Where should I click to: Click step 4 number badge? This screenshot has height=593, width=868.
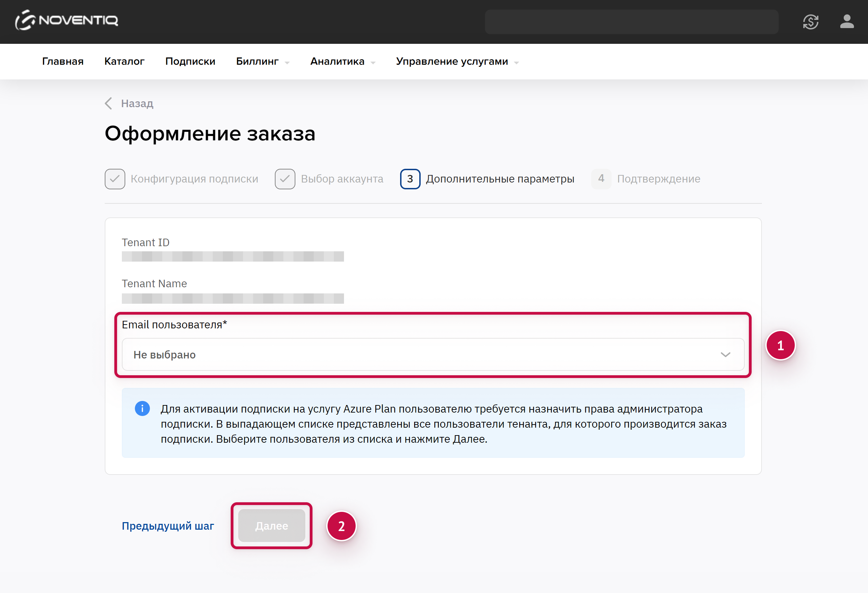(x=601, y=179)
